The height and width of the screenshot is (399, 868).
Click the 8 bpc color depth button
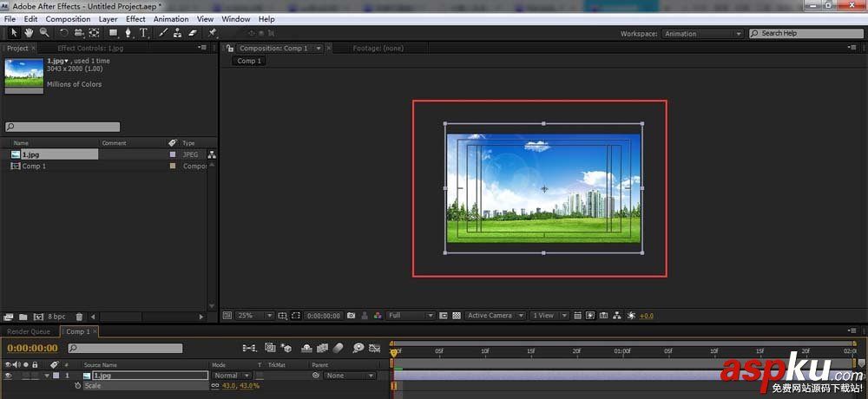coord(56,317)
